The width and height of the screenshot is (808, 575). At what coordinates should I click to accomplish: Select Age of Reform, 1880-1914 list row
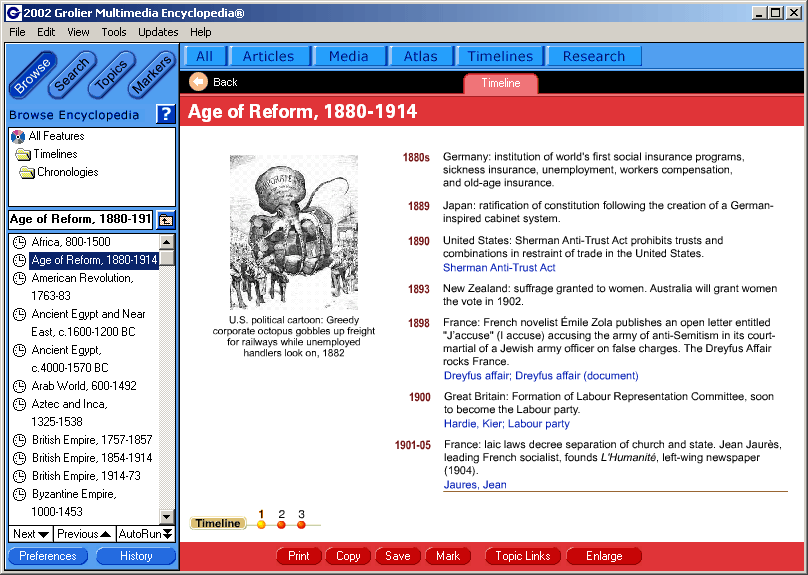coord(94,260)
